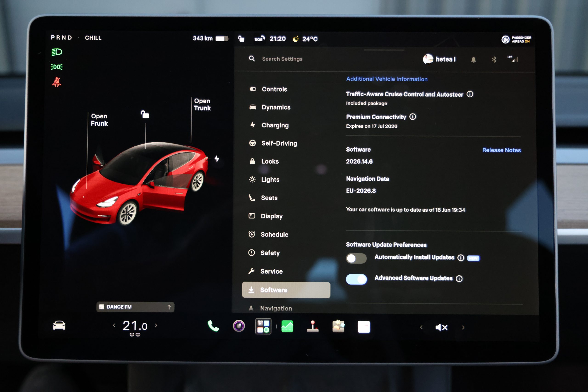Open charge port via lightning bolt icon
Image resolution: width=588 pixels, height=392 pixels.
coord(217,158)
